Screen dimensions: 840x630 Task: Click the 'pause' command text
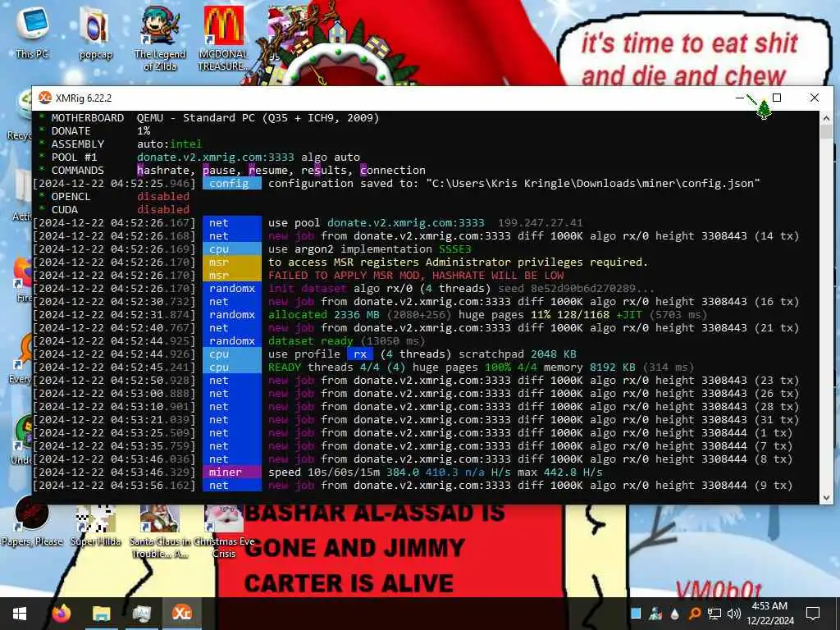(x=221, y=171)
